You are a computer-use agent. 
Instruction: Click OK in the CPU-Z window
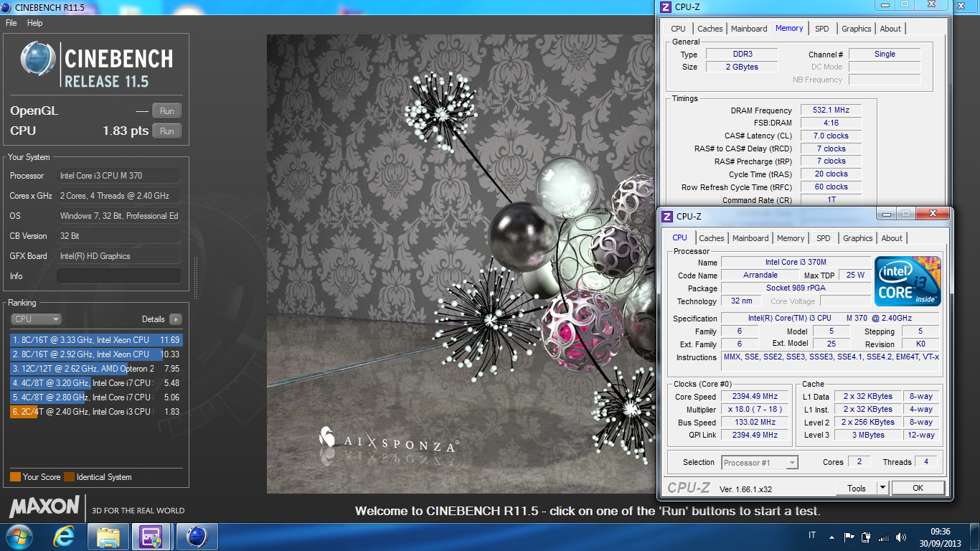click(918, 488)
